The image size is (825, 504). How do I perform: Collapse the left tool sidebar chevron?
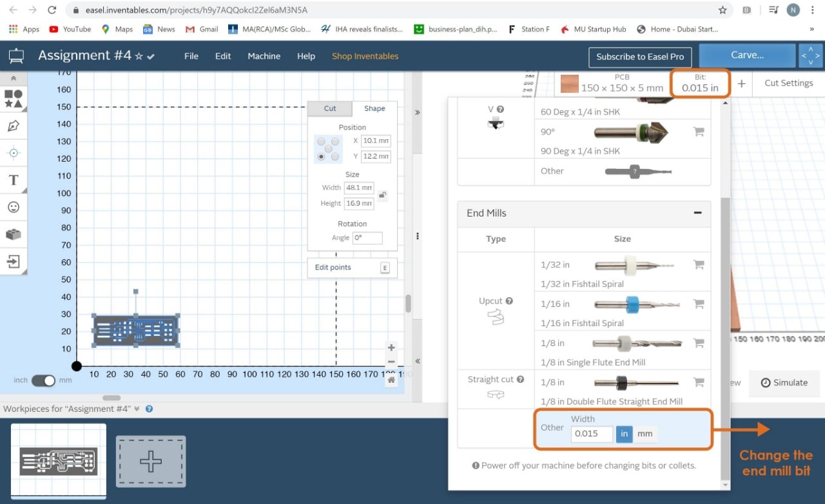point(14,78)
